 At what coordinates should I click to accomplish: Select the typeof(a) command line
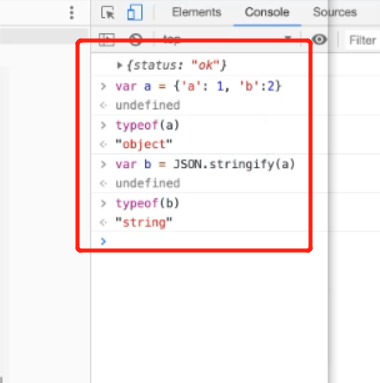[x=148, y=125]
